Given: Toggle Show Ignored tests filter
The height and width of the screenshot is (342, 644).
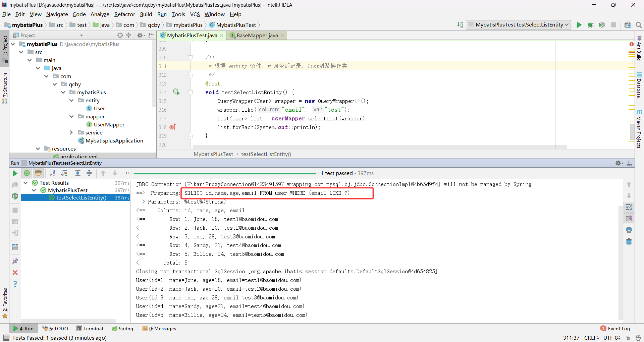Looking at the screenshot, I should pos(38,173).
